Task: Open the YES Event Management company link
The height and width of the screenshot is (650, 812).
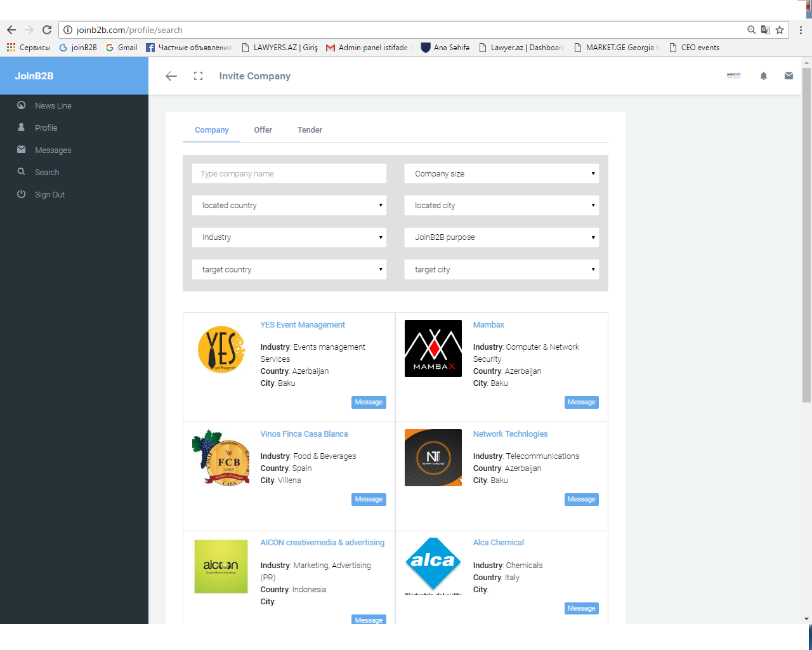Action: tap(303, 325)
